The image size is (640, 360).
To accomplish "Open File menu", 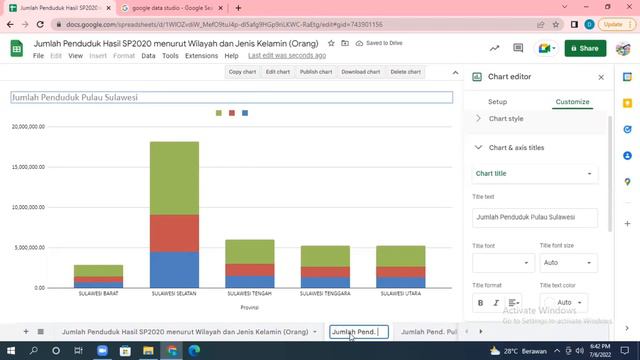I will point(38,56).
